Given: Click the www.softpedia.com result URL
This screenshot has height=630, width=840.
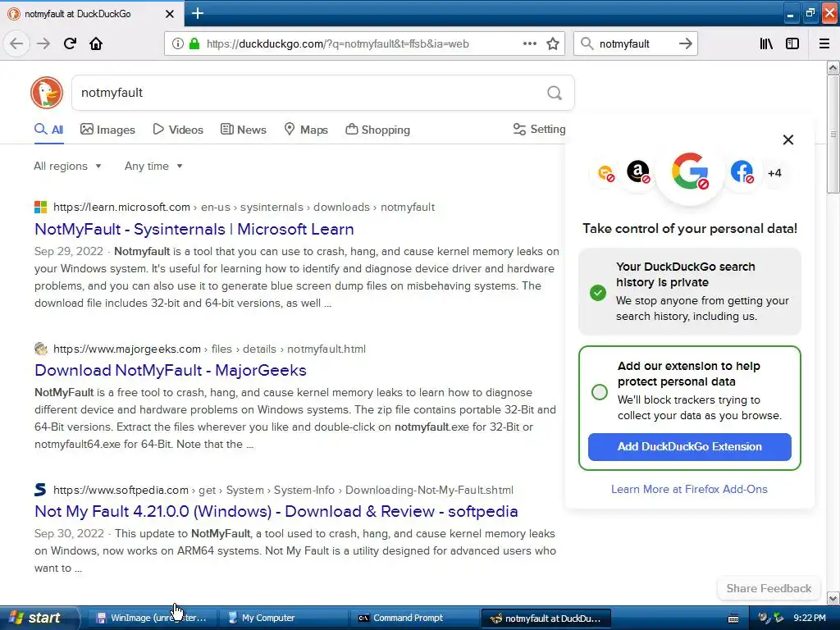Looking at the screenshot, I should point(283,491).
